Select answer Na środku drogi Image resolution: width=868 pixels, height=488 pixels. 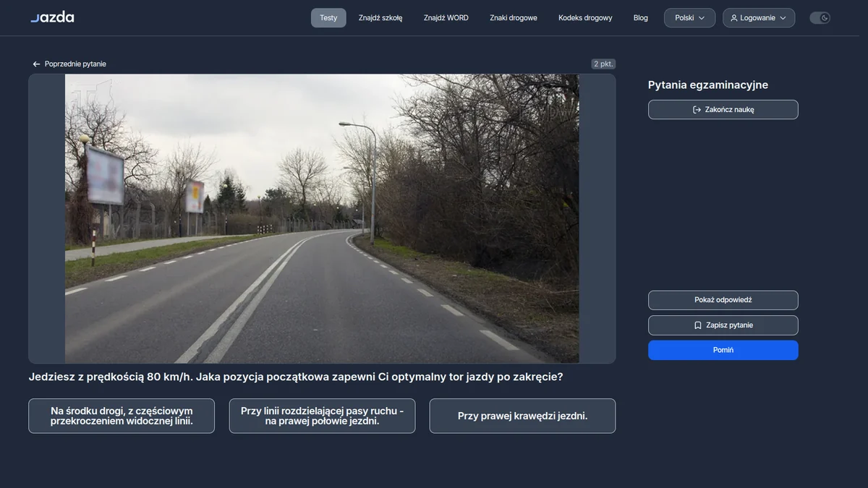point(122,416)
